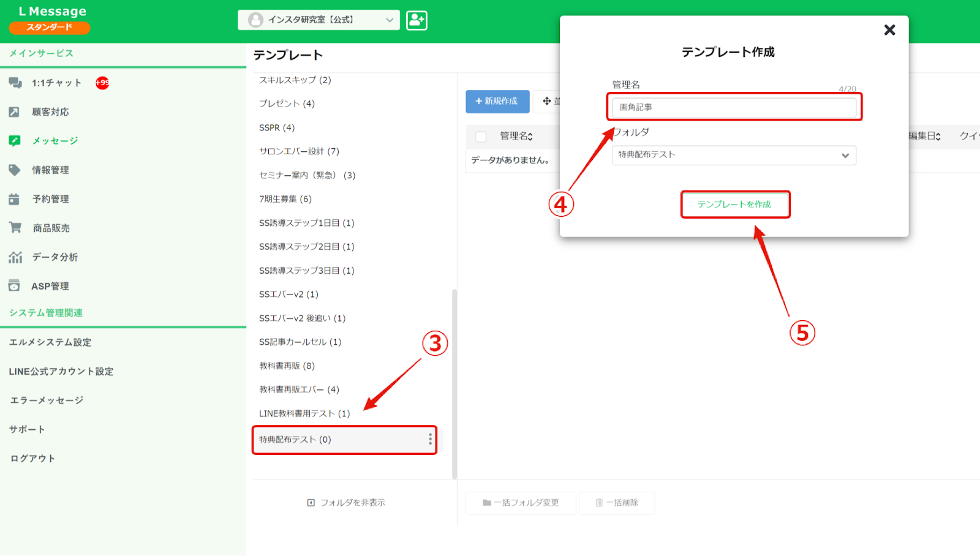
Task: Open the フォルダ dropdown in the dialog
Action: (x=734, y=155)
